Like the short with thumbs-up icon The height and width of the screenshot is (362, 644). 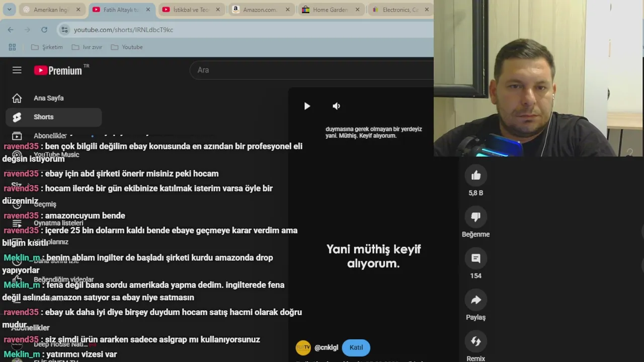coord(476,175)
